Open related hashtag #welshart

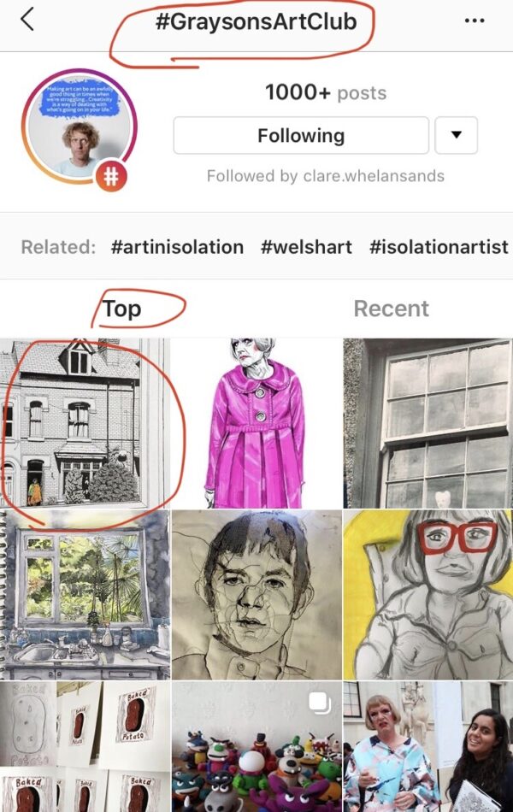point(306,247)
